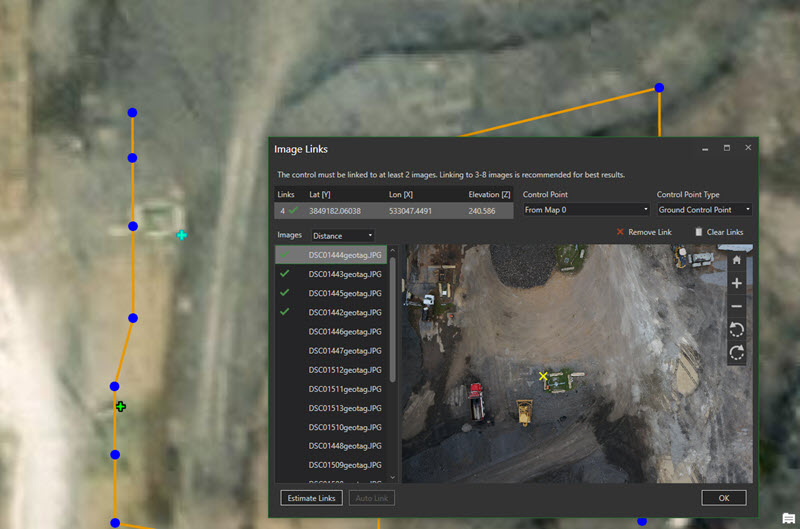Click the Remove Link red X
This screenshot has width=800, height=529.
(620, 232)
